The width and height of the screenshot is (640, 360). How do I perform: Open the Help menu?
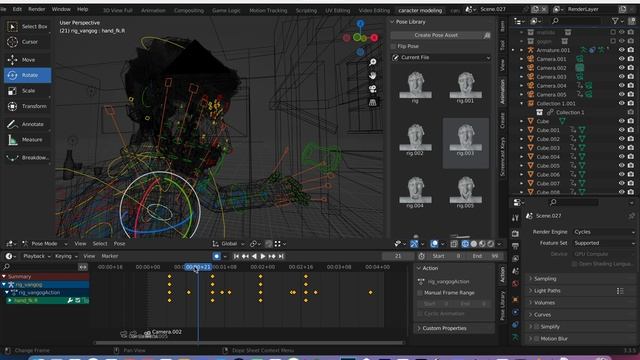coord(82,9)
